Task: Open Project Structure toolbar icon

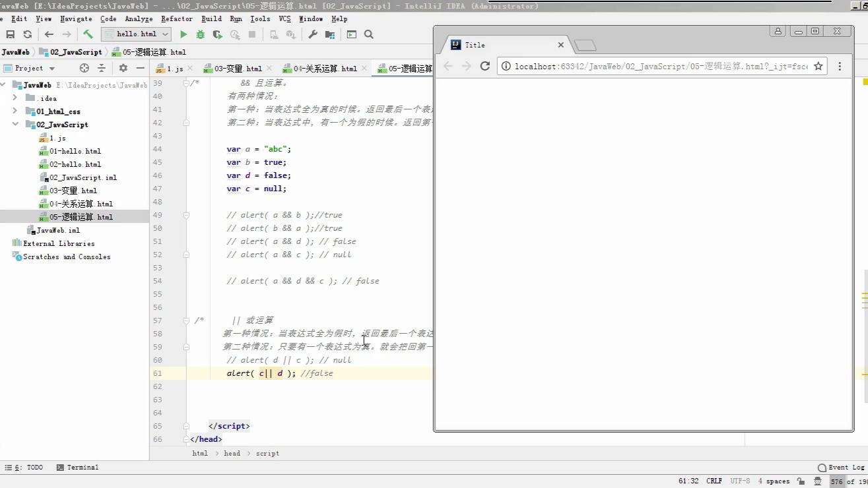Action: [x=329, y=34]
